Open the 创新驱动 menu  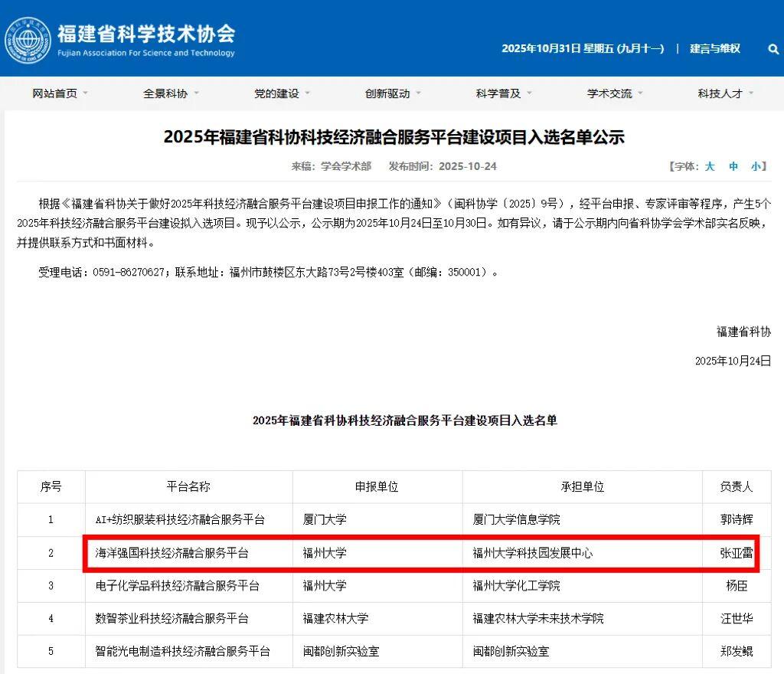(x=387, y=93)
